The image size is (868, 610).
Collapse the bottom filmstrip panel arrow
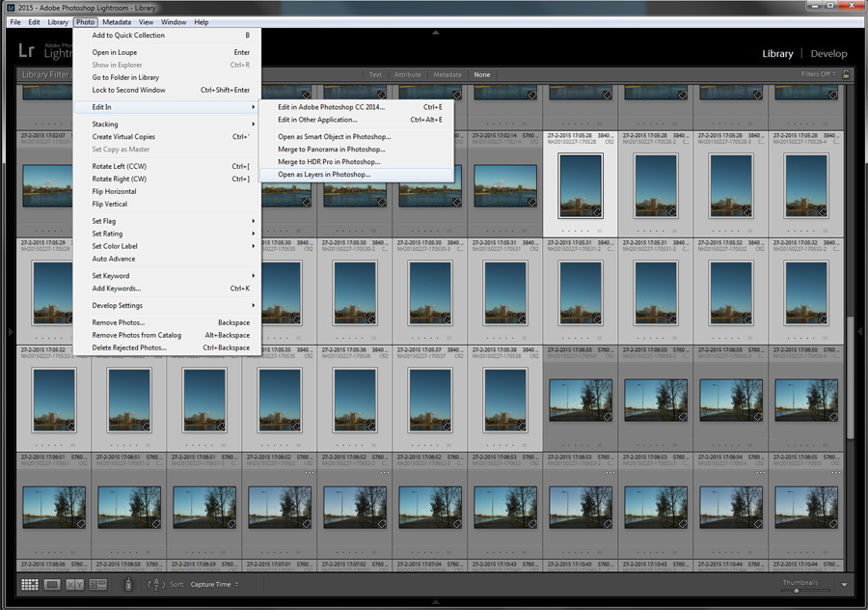point(436,601)
